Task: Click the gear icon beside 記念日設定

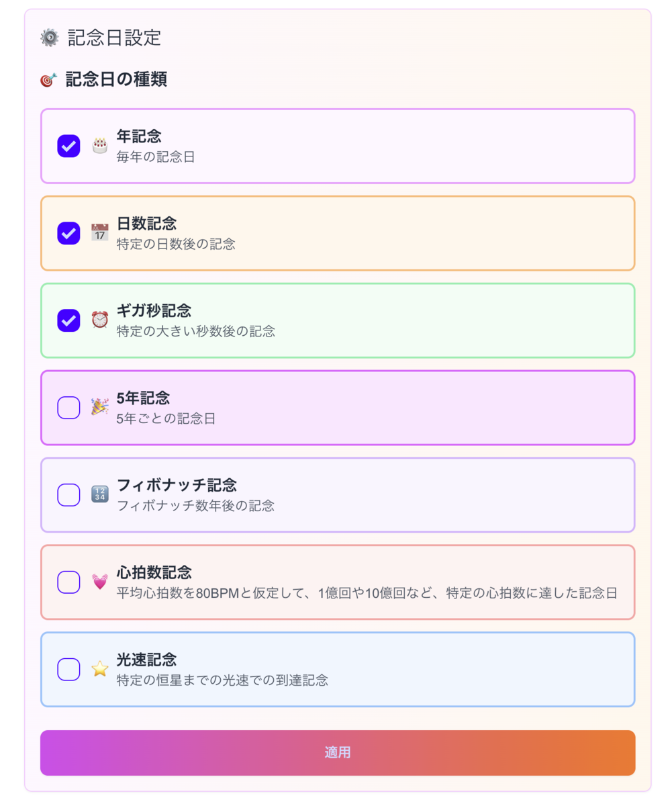Action: (50, 38)
